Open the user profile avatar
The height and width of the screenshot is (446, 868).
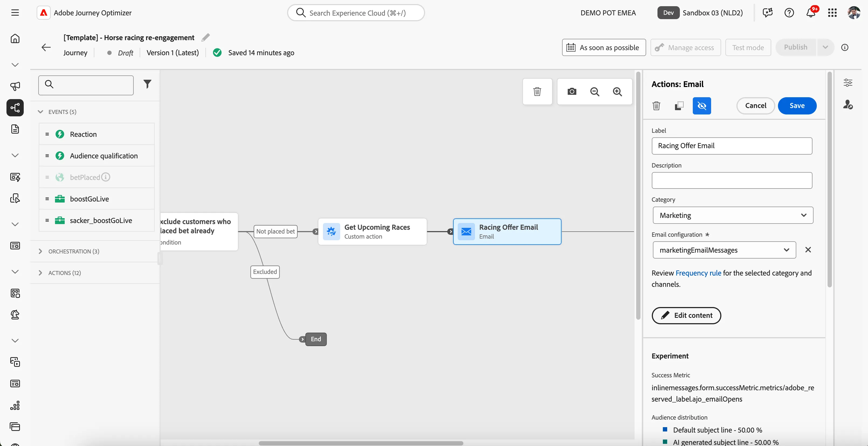[854, 13]
